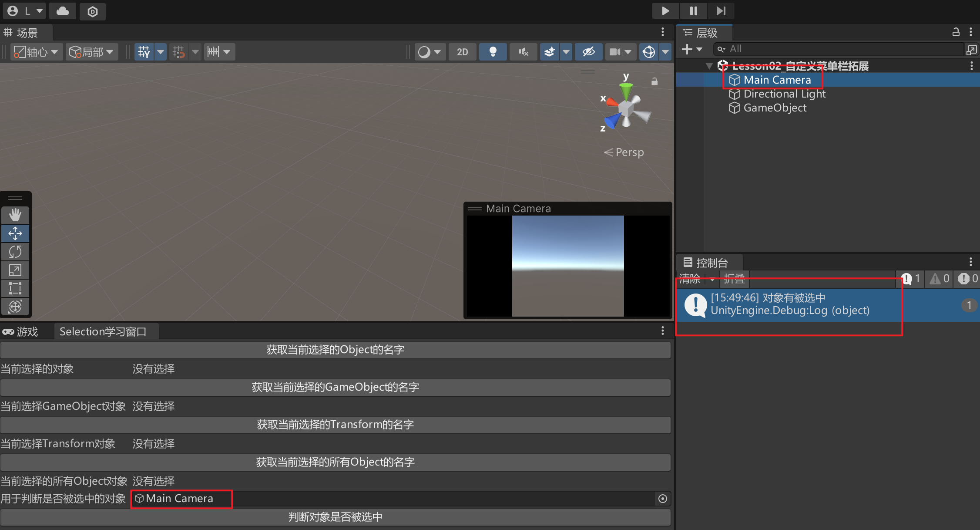Open the object picker circle for Main Camera field
Viewport: 980px width, 530px height.
[x=662, y=499]
